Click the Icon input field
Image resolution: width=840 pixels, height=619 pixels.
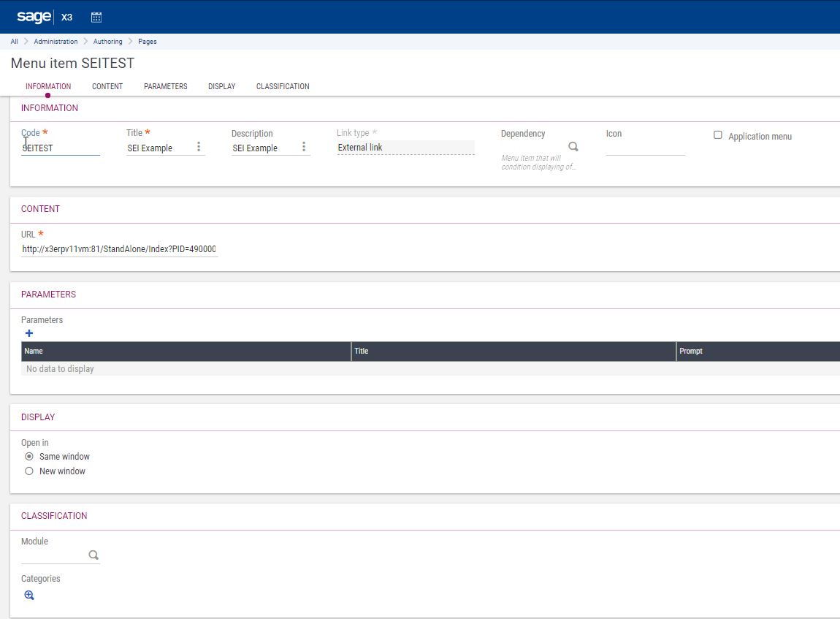[x=645, y=148]
